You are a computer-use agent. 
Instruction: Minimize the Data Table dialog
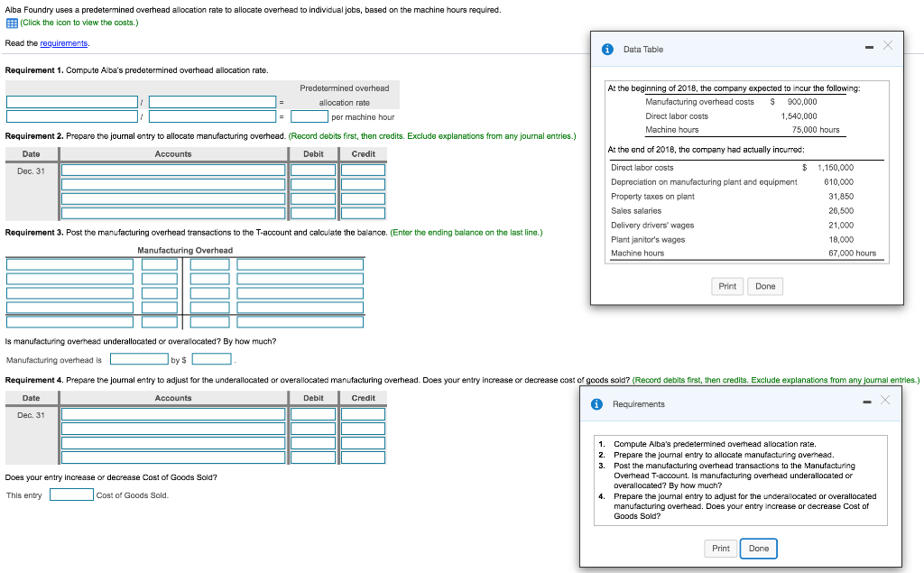869,47
